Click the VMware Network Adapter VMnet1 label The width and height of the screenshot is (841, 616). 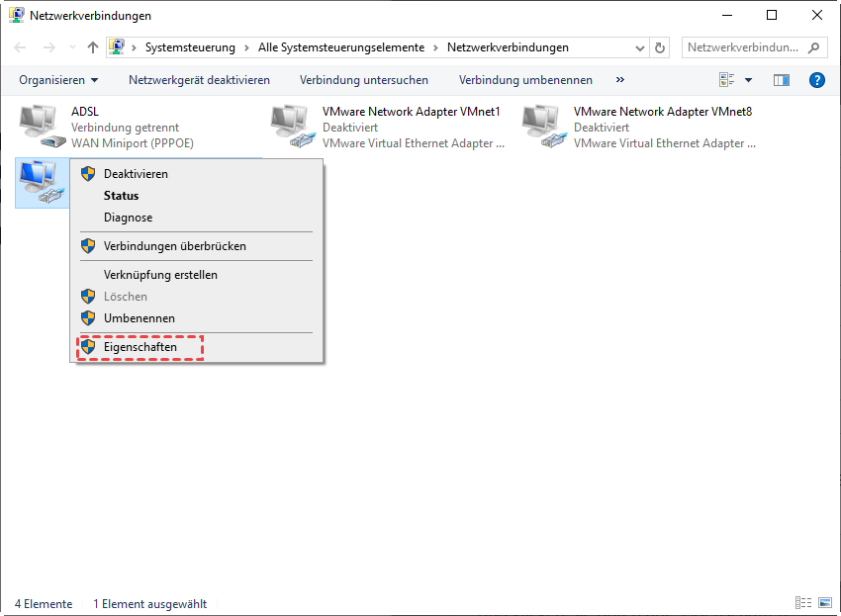412,112
